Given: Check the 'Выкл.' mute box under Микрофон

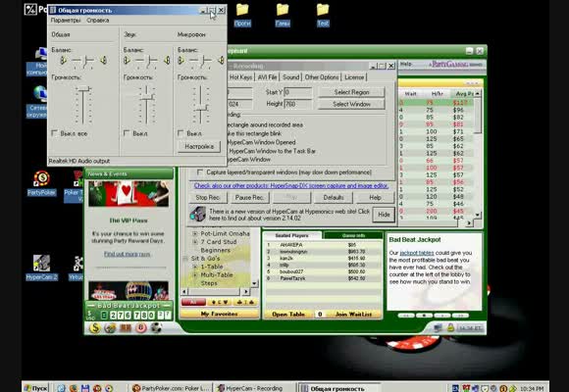Looking at the screenshot, I should (x=181, y=133).
